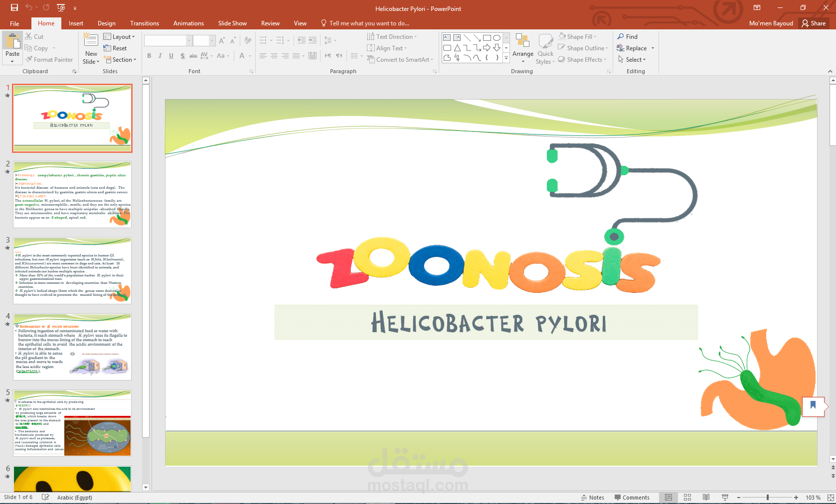836x504 pixels.
Task: Expand the Shape Fill dropdown
Action: pos(577,37)
